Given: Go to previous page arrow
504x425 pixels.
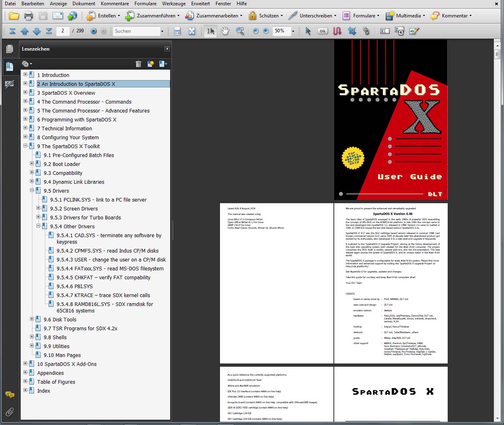Looking at the screenshot, I should (x=25, y=31).
